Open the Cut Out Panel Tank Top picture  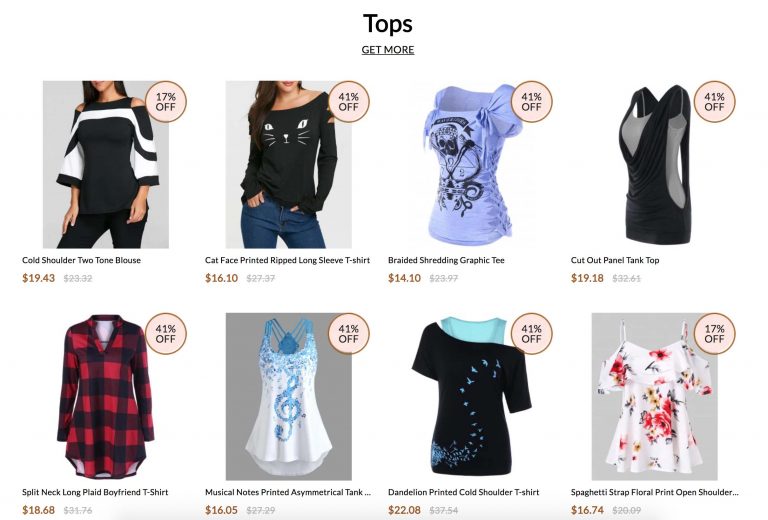click(x=654, y=165)
